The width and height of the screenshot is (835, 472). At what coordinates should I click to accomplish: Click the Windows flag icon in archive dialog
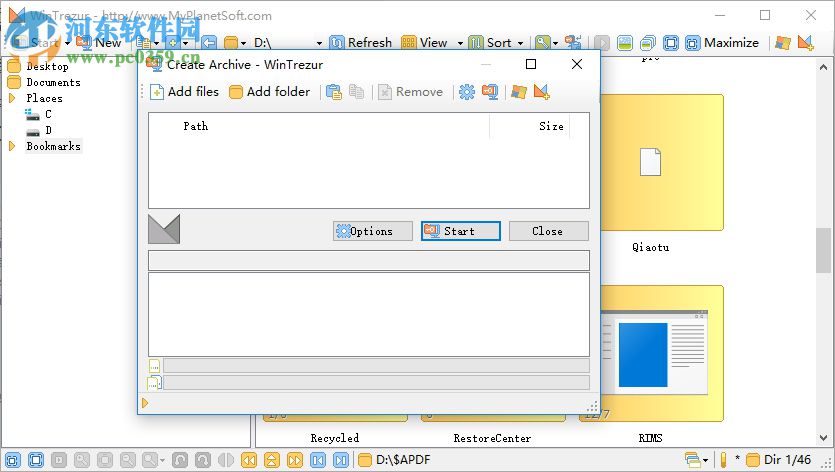coord(519,92)
